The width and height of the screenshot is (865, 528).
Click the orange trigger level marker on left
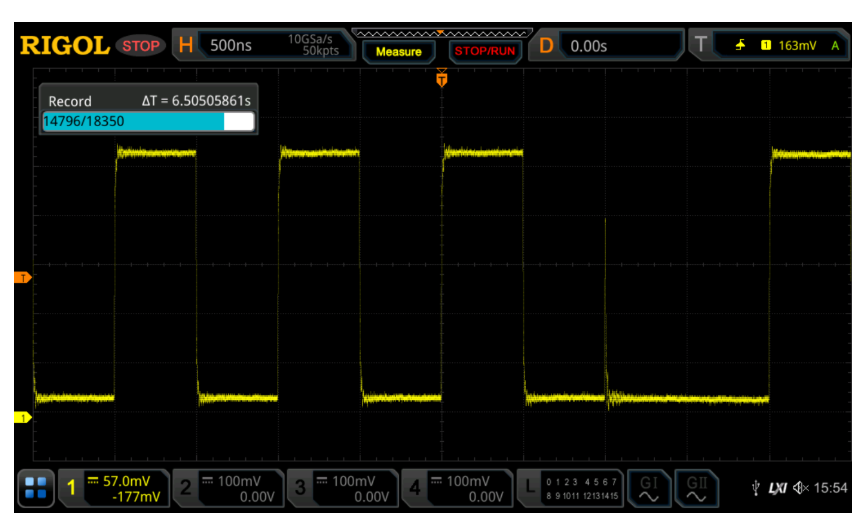(x=23, y=278)
